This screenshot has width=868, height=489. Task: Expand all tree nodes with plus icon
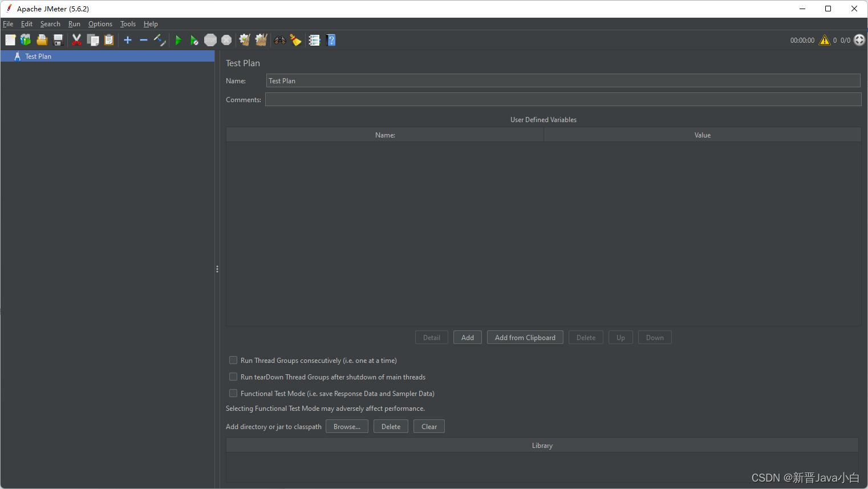[128, 40]
